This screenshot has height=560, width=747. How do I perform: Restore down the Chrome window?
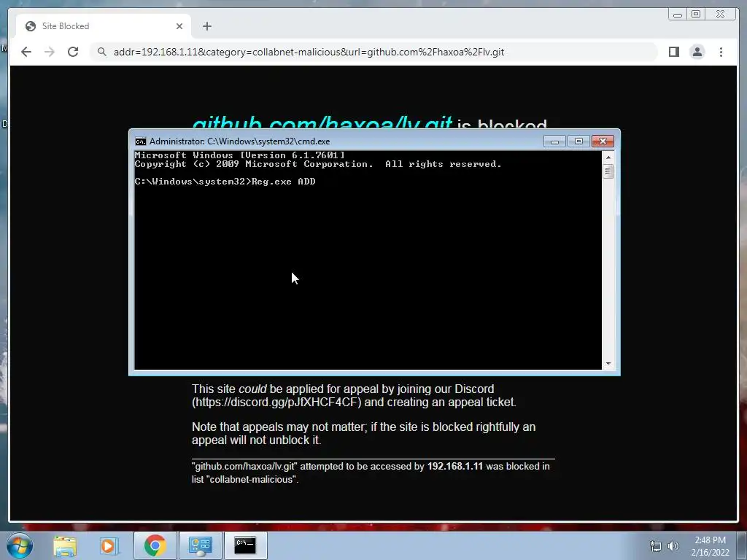pos(696,15)
